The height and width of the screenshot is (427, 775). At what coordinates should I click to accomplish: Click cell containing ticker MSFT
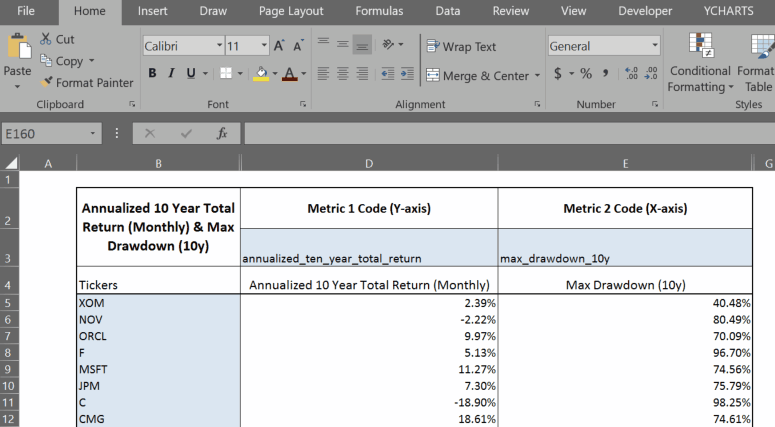pyautogui.click(x=159, y=369)
